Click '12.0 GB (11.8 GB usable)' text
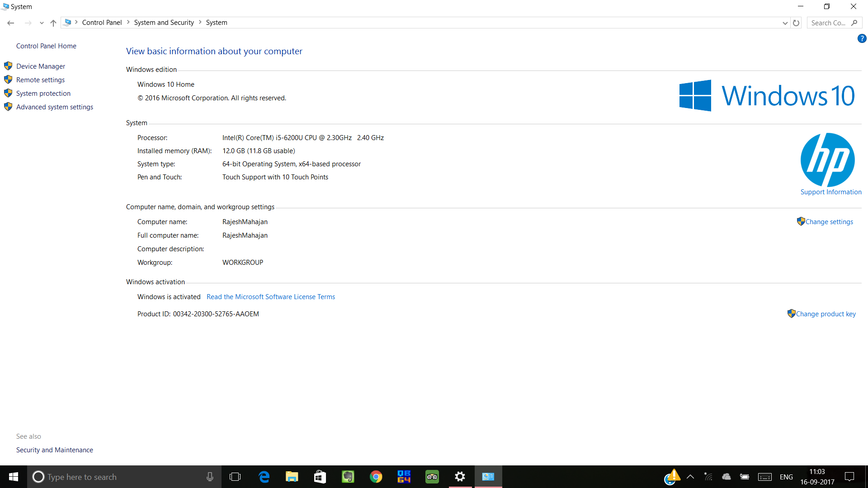This screenshot has height=488, width=868. pyautogui.click(x=259, y=151)
